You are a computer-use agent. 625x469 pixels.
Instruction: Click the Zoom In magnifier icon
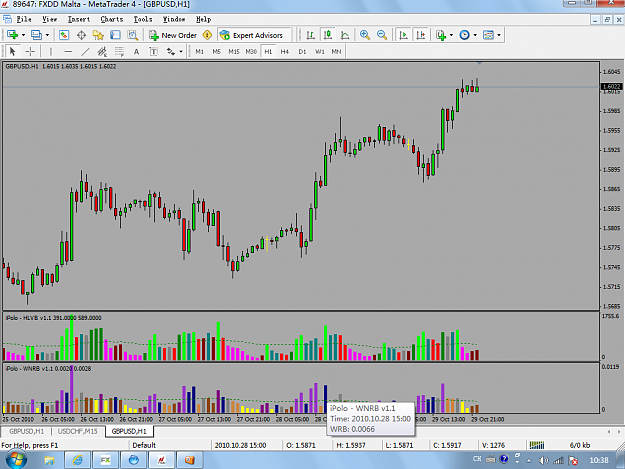365,35
